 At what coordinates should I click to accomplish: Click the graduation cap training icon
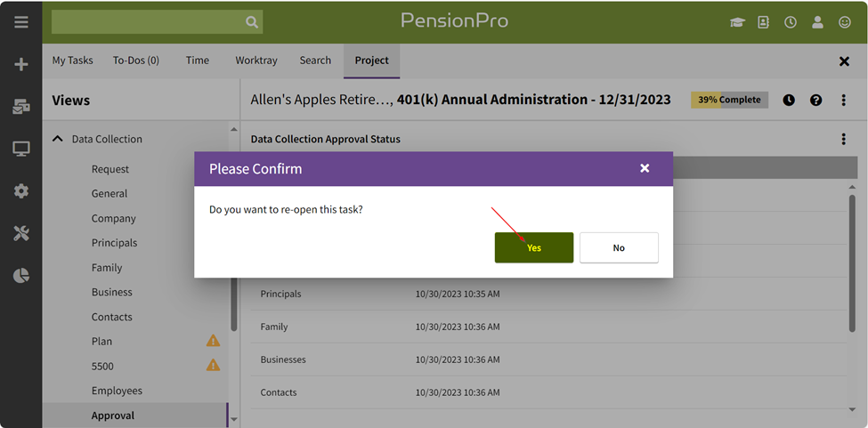click(x=737, y=22)
